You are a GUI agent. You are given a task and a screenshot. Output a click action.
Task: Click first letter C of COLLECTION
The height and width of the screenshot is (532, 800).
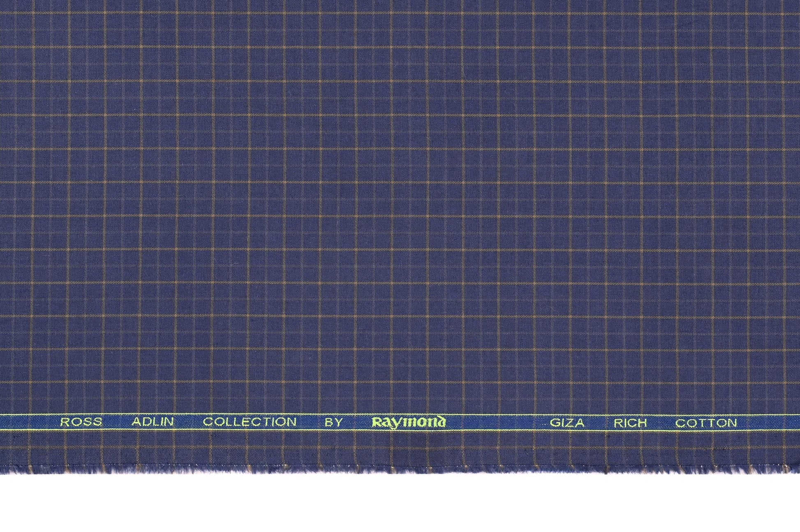tap(208, 422)
